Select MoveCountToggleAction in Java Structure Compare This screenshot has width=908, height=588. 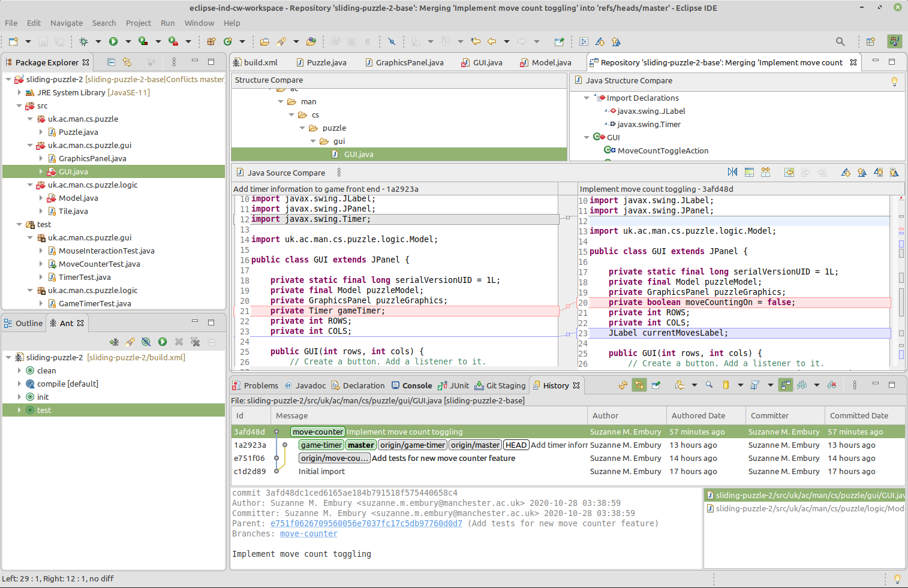(663, 150)
